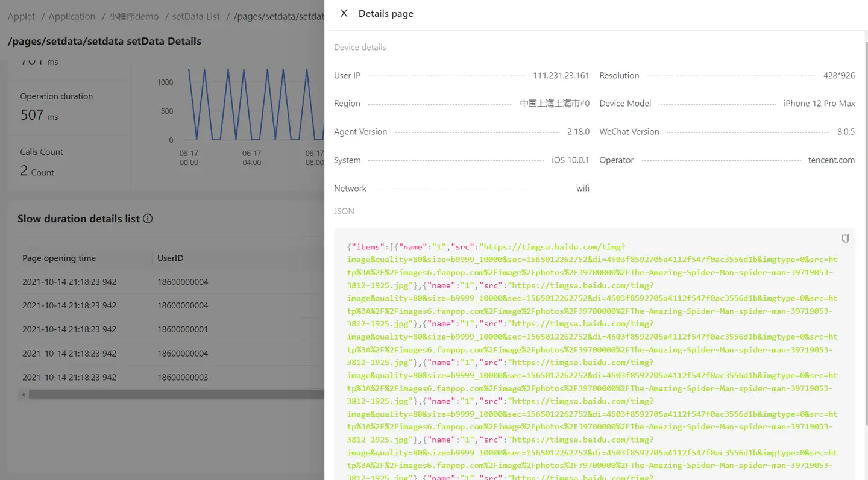Click Page opening time column header

coord(59,258)
